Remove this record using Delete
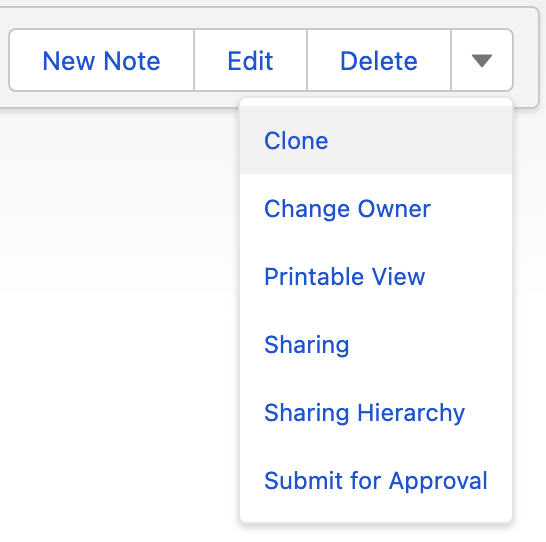Viewport: 546px width, 542px height. coord(379,60)
